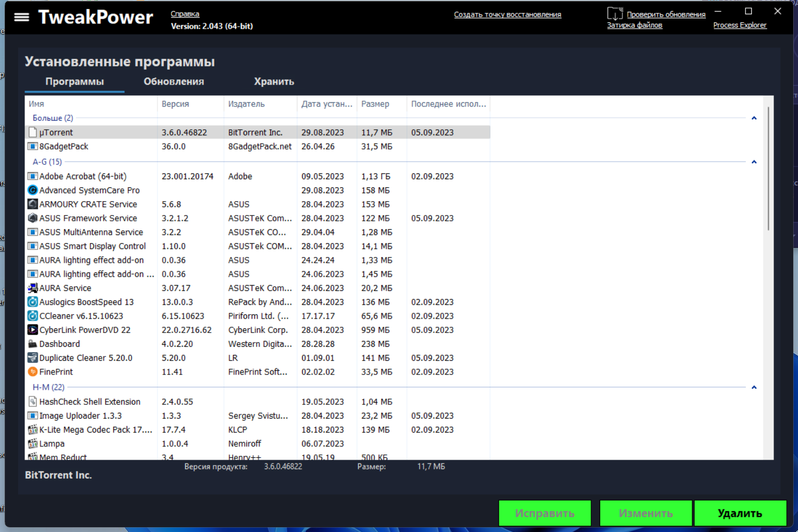
Task: Click the green Удалить button
Action: coord(740,513)
